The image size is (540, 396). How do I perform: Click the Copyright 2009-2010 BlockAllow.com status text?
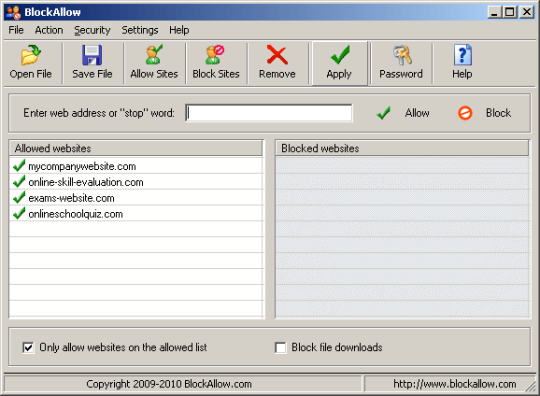pos(169,384)
